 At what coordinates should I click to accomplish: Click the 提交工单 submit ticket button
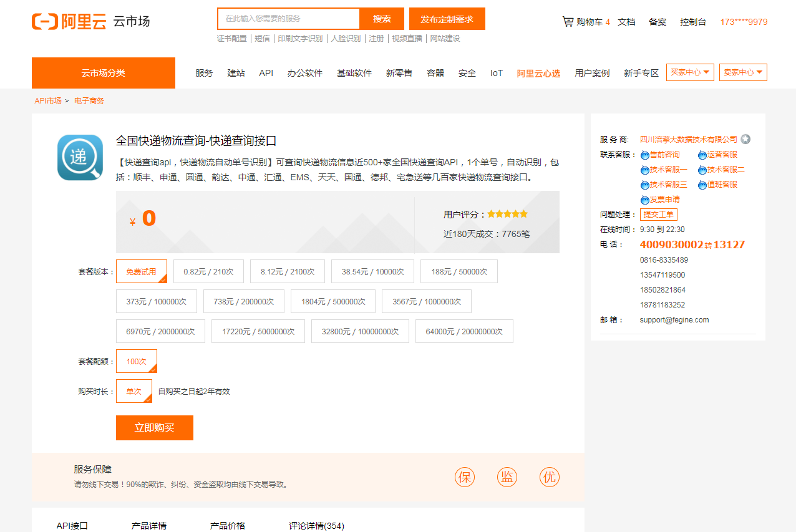[x=659, y=215]
